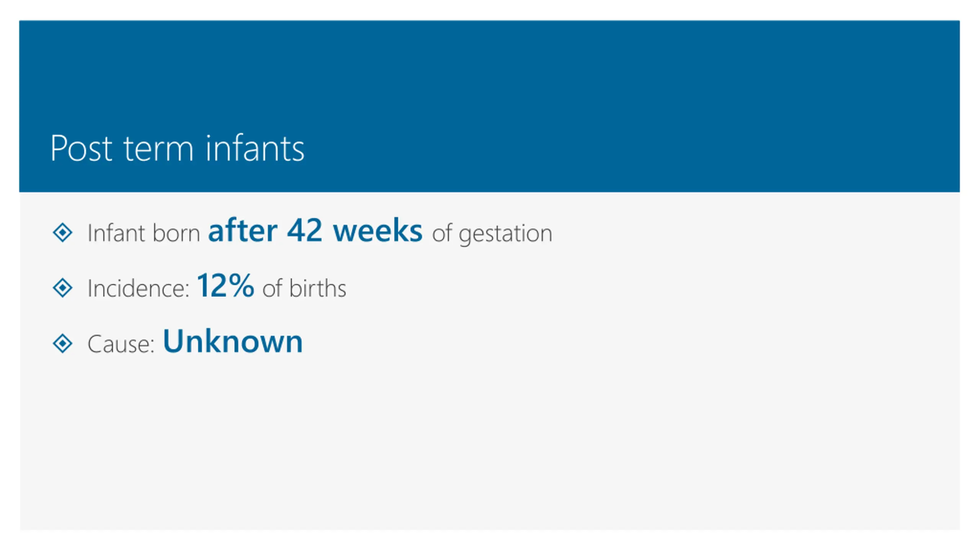Click the word 'infants' in the title
The width and height of the screenshot is (980, 551).
(255, 148)
